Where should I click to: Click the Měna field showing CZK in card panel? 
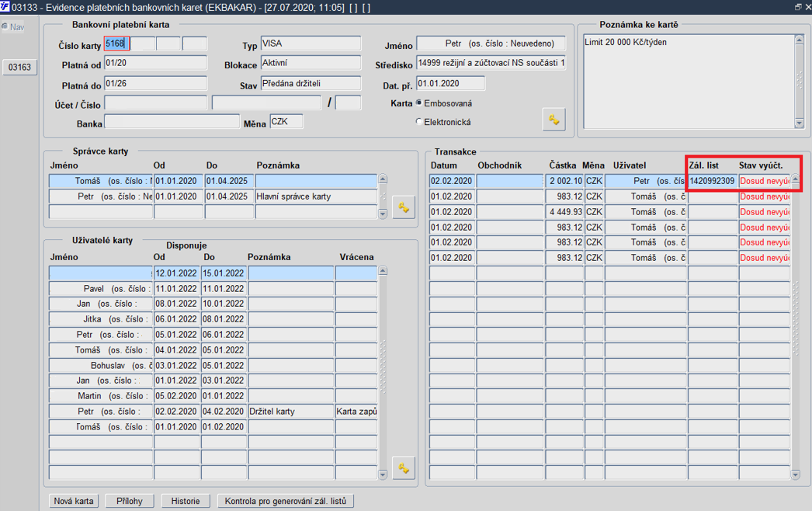[x=286, y=122]
